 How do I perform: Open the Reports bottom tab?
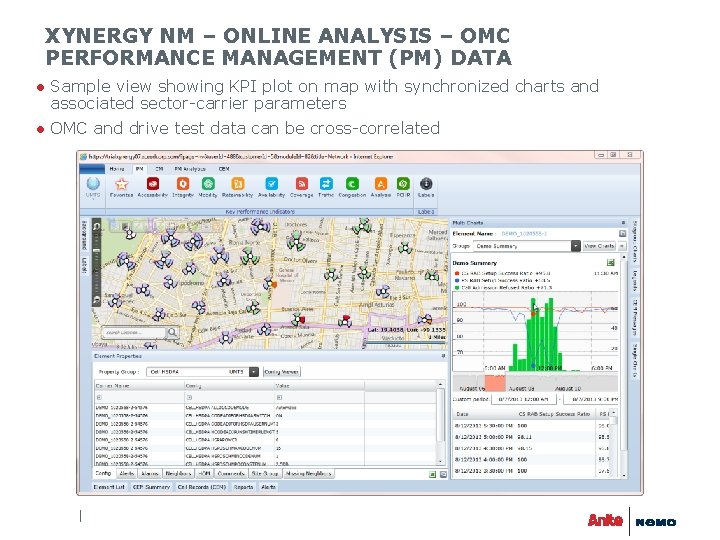(243, 487)
